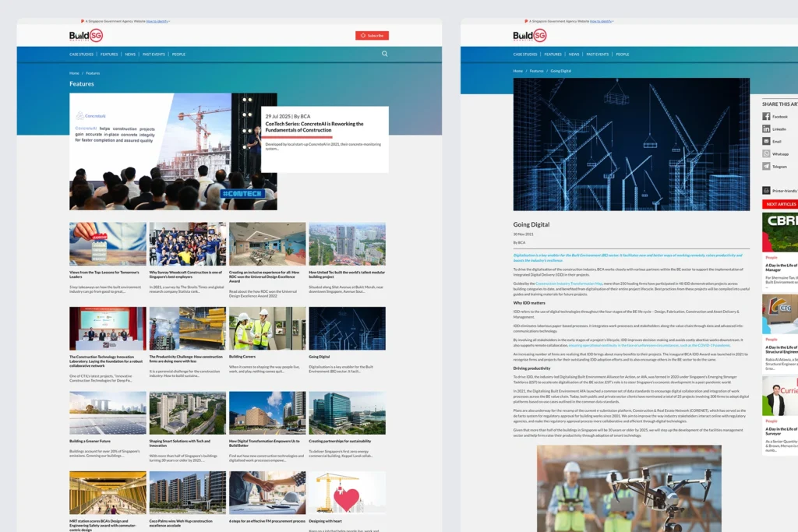The image size is (798, 532).
Task: Share the article via the Facebook icon
Action: click(766, 116)
